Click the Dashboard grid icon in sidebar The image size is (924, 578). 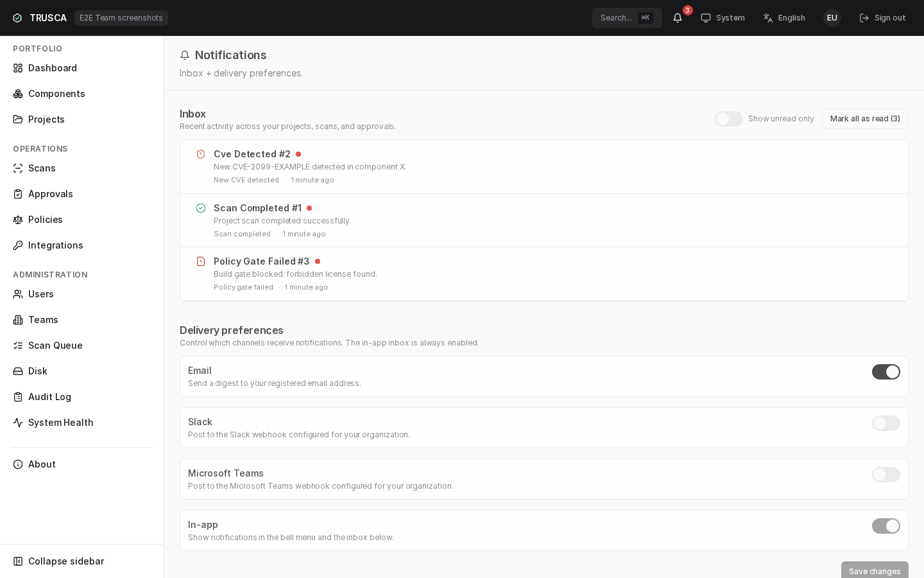(18, 68)
